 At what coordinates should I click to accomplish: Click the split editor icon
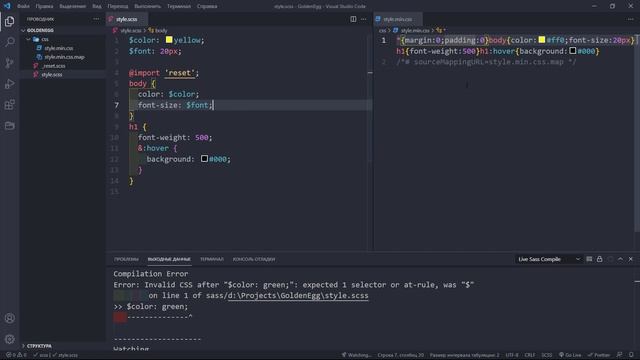click(353, 19)
